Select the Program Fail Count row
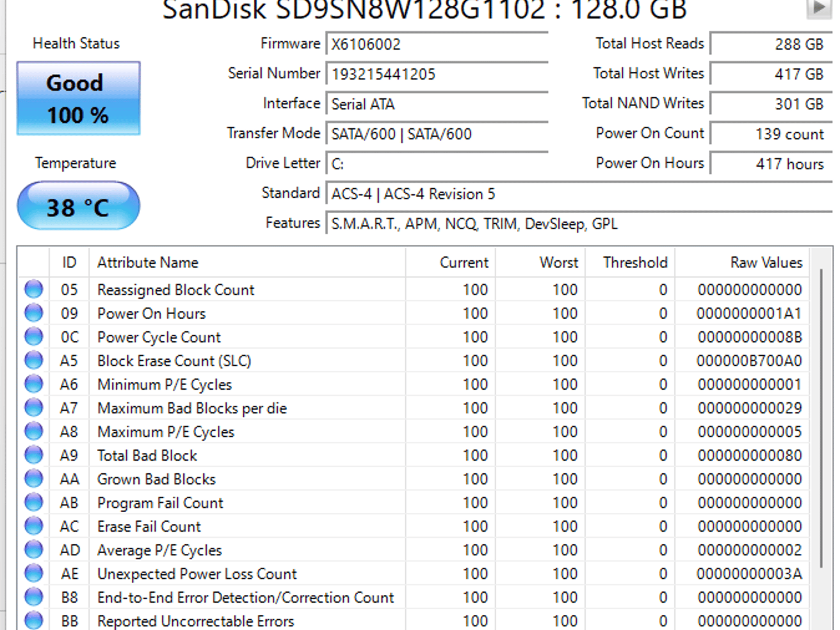 (x=413, y=503)
